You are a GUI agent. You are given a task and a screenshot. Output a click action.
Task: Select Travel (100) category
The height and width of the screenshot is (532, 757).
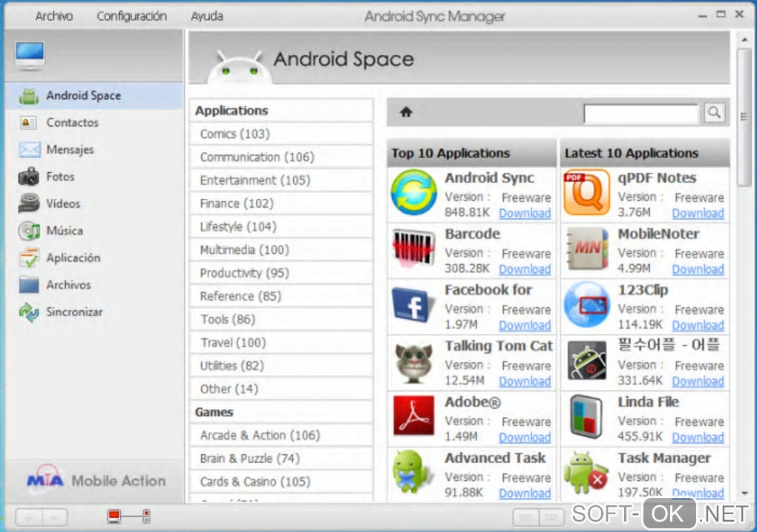coord(281,342)
